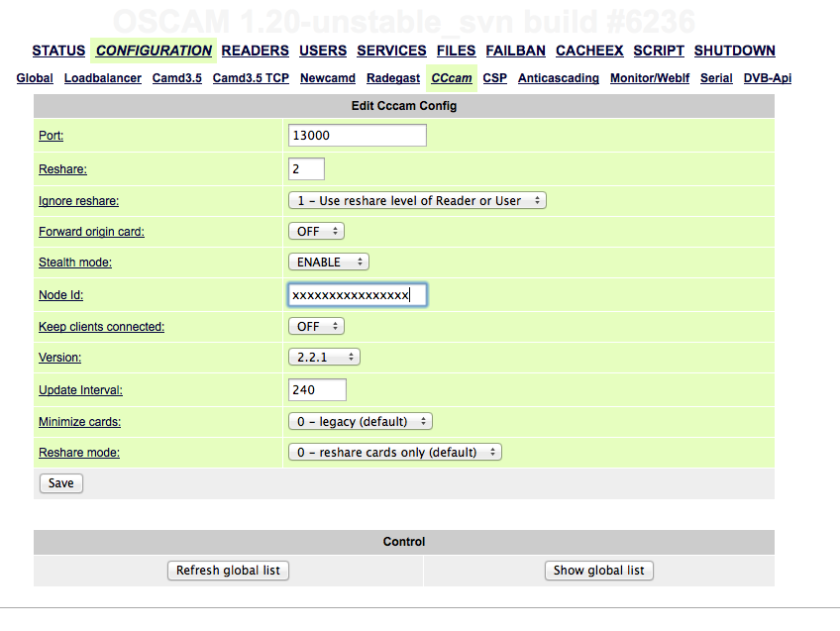Switch to the CSP config tab

[495, 78]
